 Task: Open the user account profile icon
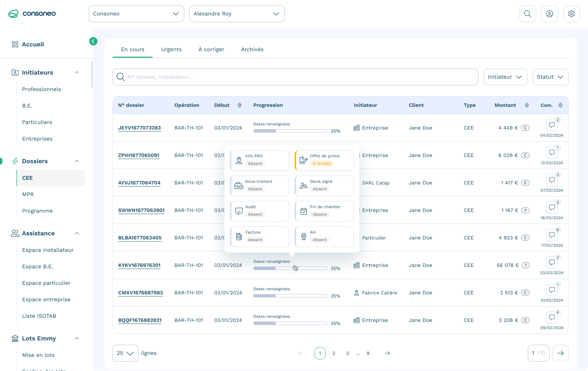[549, 14]
